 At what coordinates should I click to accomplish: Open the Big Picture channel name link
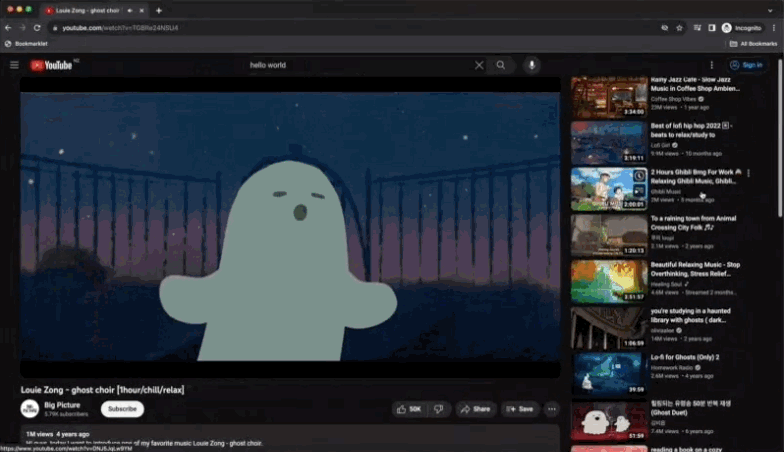click(62, 405)
